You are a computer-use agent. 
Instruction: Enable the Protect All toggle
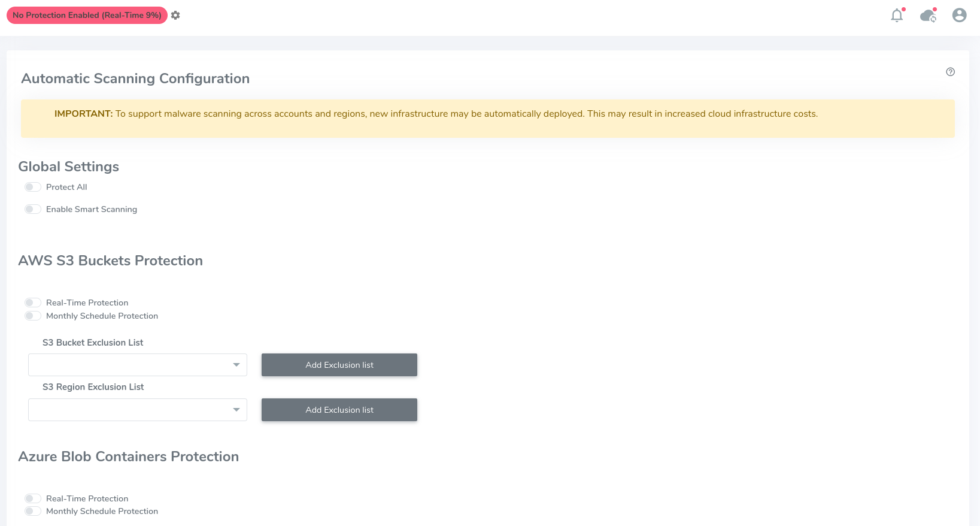pyautogui.click(x=33, y=187)
